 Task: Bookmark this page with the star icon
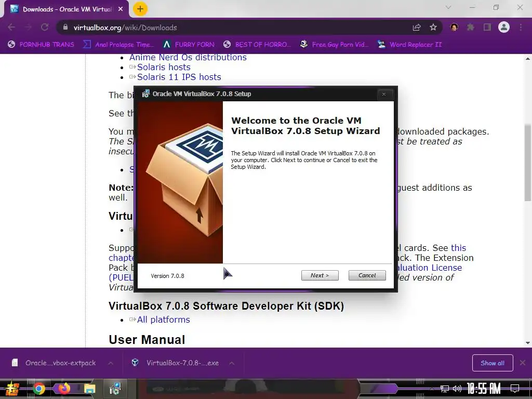pyautogui.click(x=433, y=28)
